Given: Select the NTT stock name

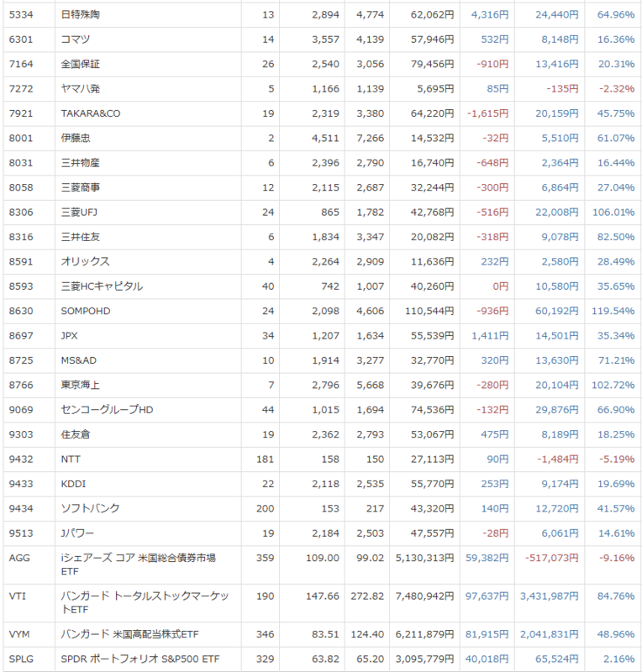Looking at the screenshot, I should (71, 459).
